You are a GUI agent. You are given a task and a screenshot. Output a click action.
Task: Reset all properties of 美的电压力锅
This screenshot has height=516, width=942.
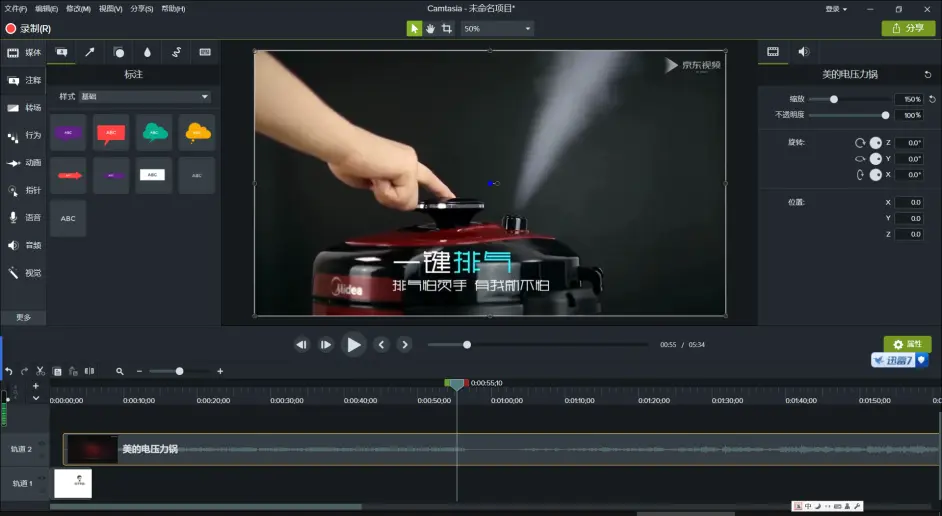[928, 74]
